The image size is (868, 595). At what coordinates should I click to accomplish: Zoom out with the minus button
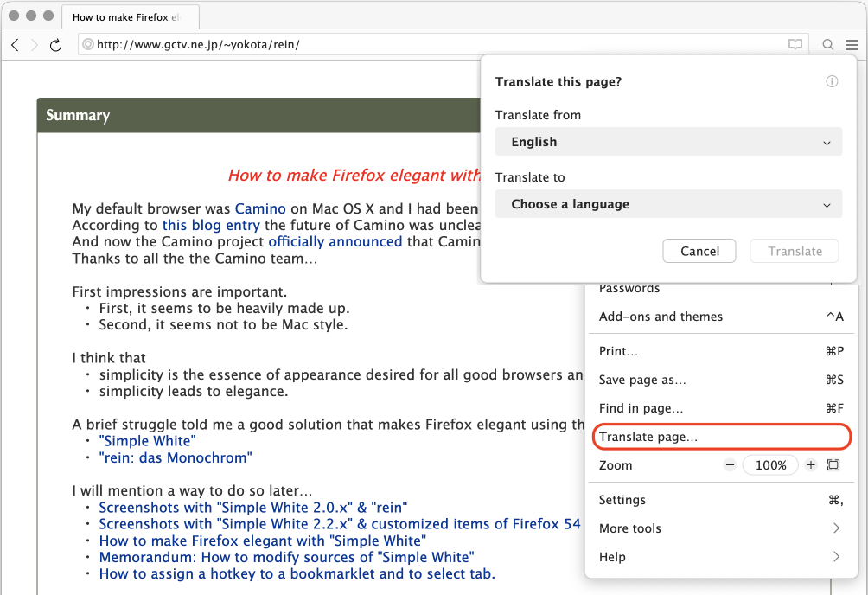coord(730,465)
